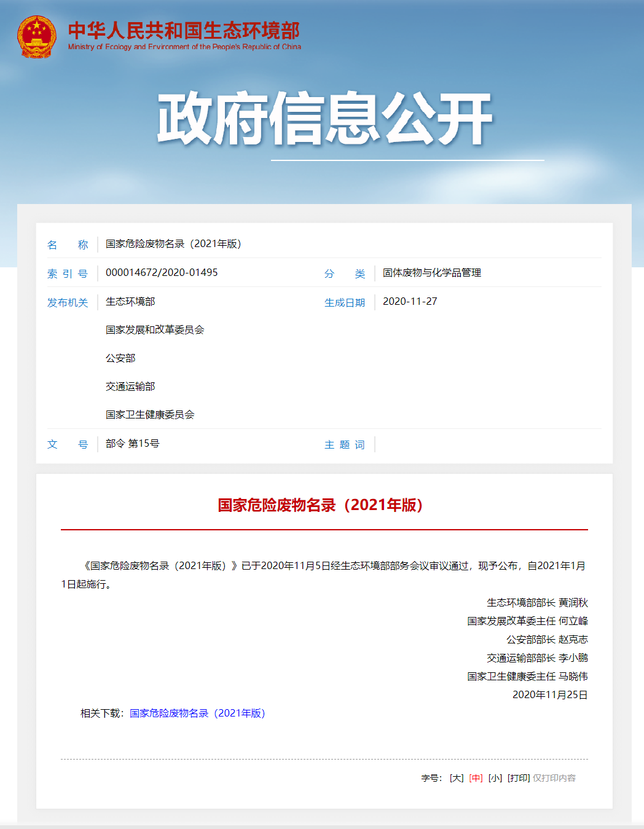Click the red article title heading
This screenshot has width=644, height=829.
pyautogui.click(x=320, y=505)
